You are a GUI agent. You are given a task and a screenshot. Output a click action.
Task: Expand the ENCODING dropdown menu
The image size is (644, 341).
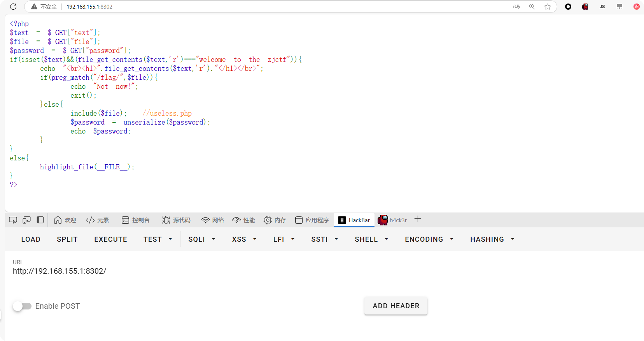point(429,239)
